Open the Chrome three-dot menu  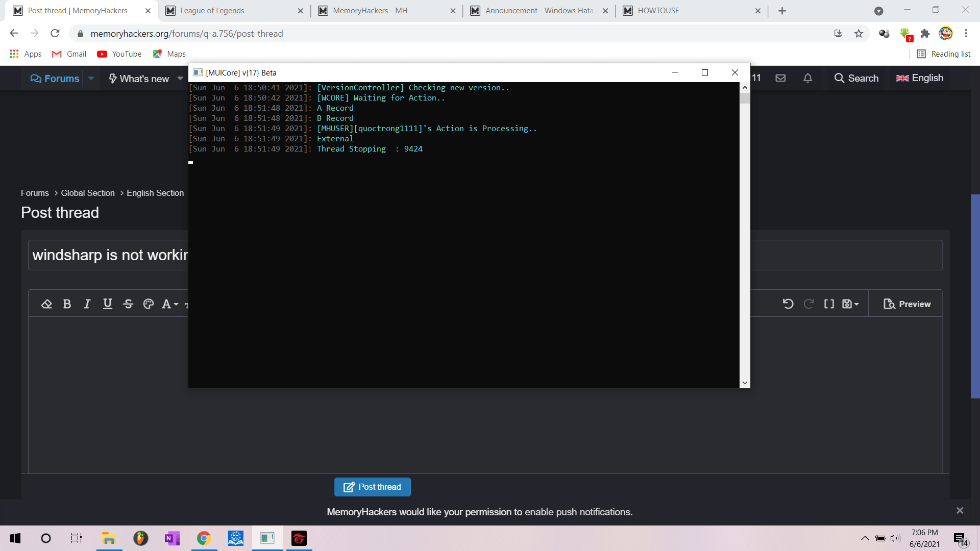pos(966,33)
